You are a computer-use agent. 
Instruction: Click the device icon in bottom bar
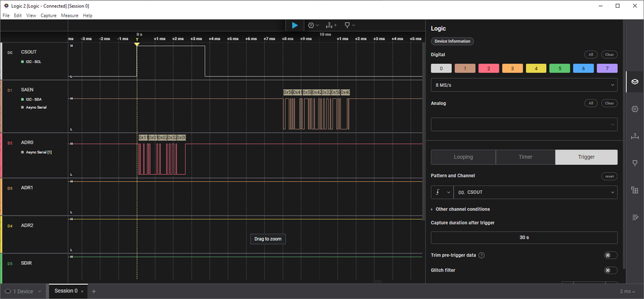(7, 291)
